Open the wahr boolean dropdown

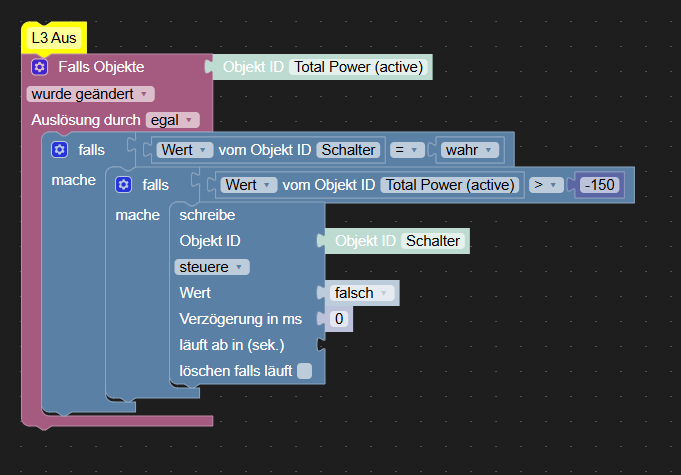pos(469,150)
